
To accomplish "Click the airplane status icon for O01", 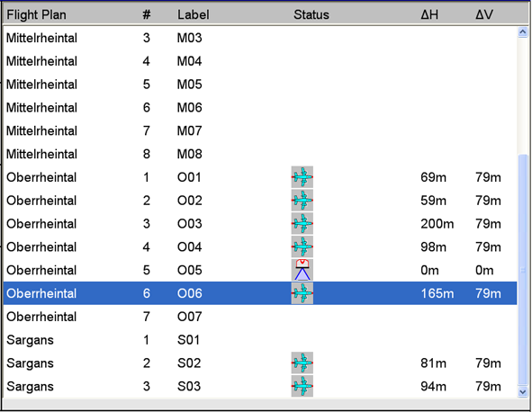I will click(302, 177).
